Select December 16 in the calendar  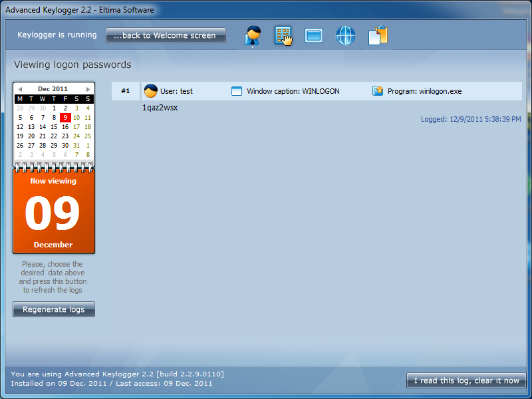[65, 127]
